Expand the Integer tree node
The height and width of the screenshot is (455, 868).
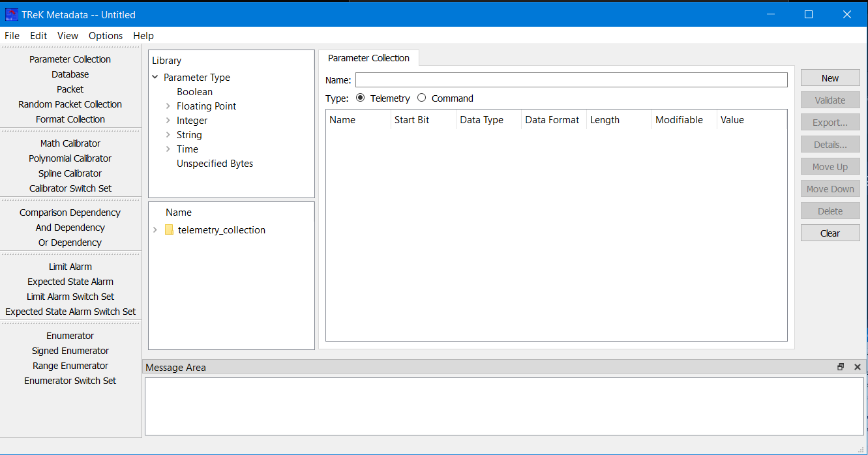[x=168, y=121]
